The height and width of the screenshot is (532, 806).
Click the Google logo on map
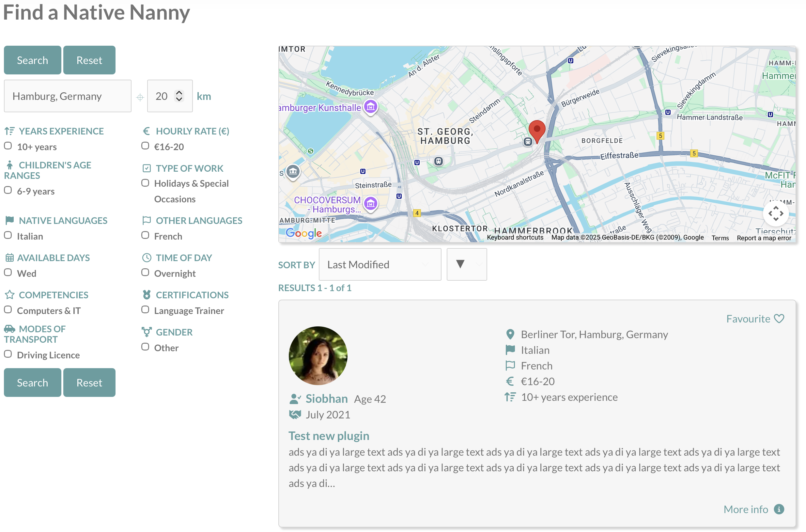click(303, 233)
